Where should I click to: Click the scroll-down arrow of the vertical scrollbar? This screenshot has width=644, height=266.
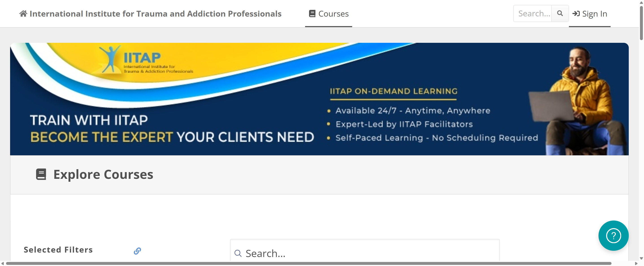641,259
